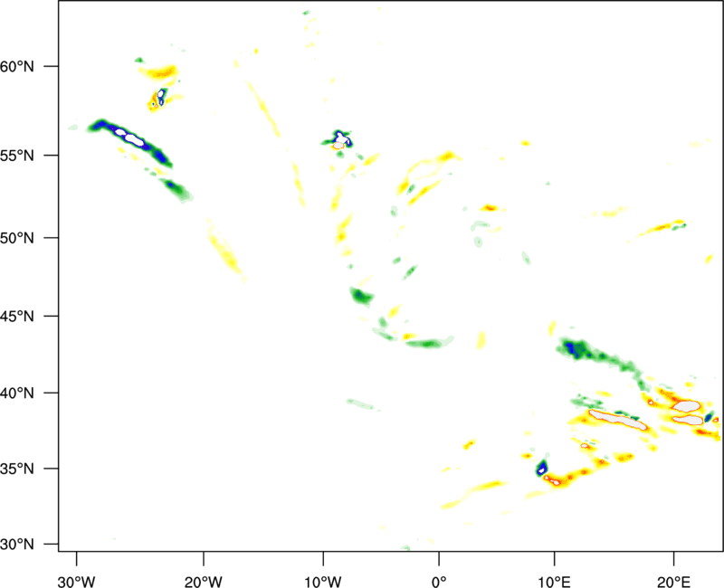Click the 0° longitude label

(439, 582)
